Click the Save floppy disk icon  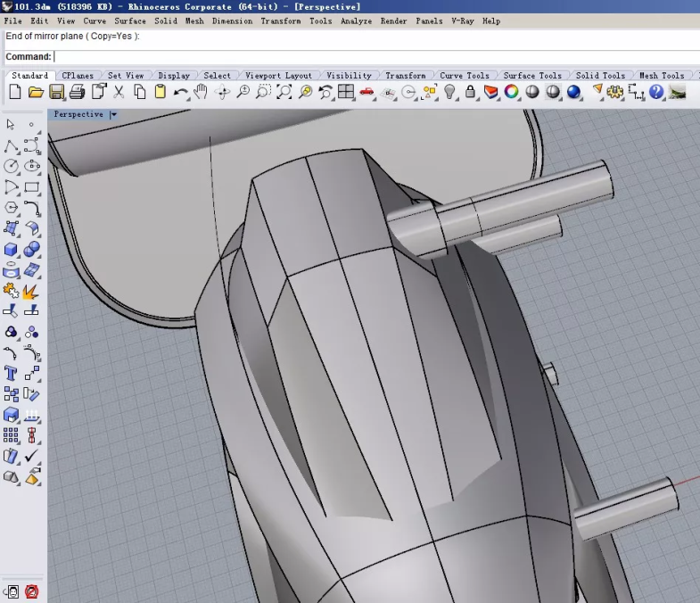(x=57, y=92)
